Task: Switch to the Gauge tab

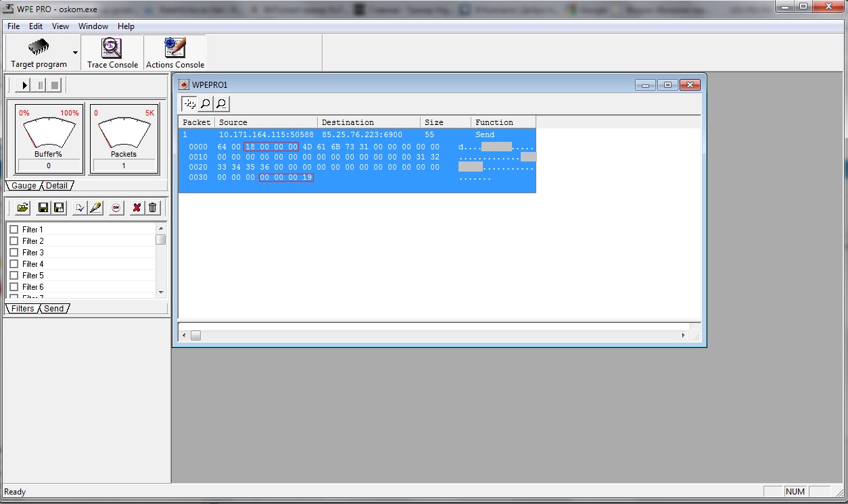Action: [24, 186]
